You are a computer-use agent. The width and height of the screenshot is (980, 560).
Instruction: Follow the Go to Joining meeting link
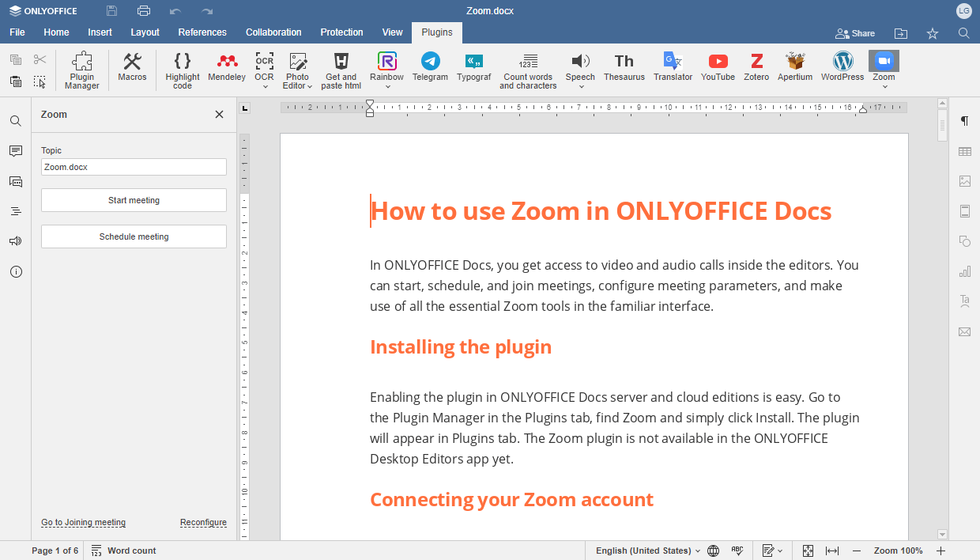click(83, 522)
